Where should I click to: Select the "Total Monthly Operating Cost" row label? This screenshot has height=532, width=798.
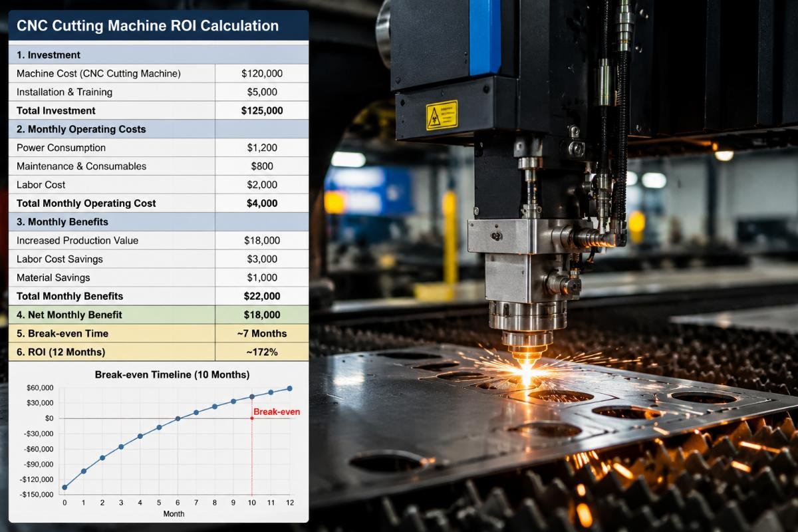point(86,203)
